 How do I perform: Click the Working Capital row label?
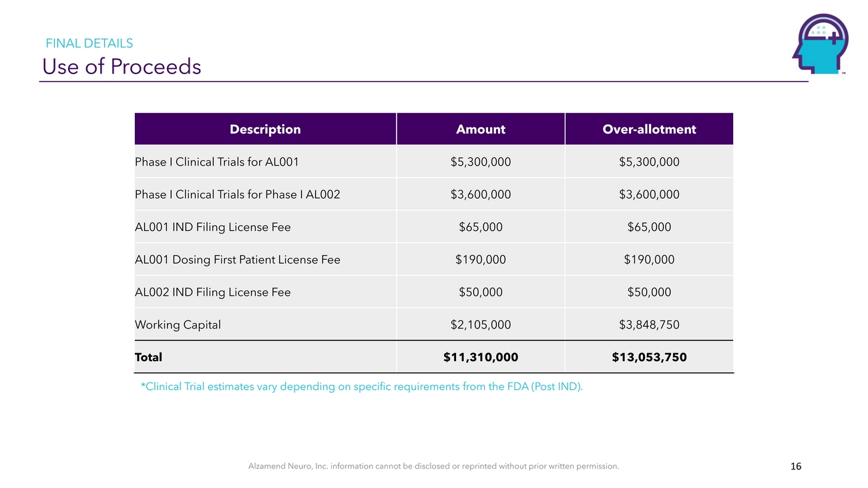tap(178, 325)
